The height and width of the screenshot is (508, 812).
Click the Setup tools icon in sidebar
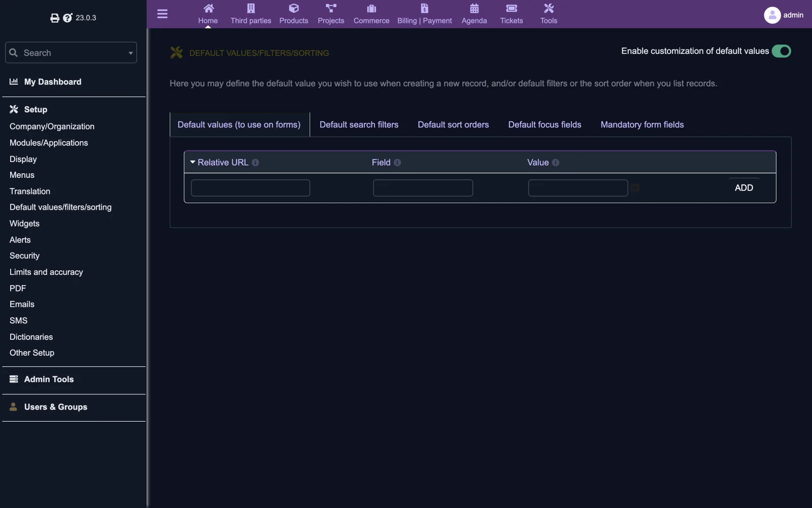[14, 109]
